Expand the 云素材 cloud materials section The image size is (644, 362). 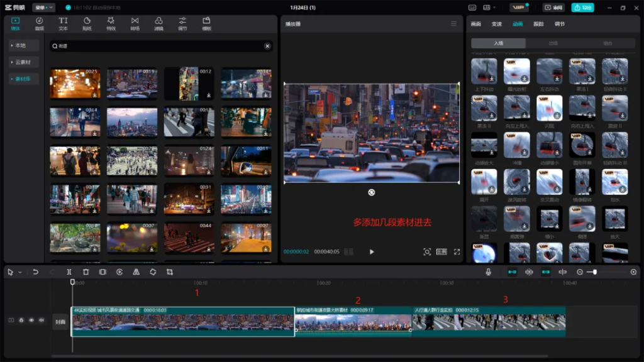23,62
